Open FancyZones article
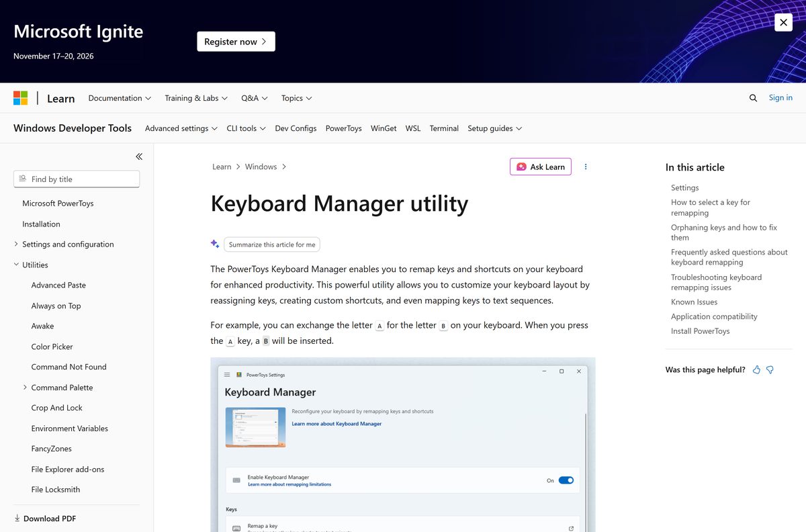This screenshot has height=532, width=806. 51,449
